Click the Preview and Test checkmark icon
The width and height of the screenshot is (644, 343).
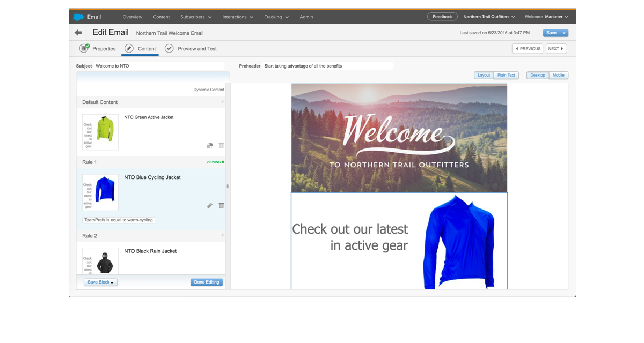169,49
